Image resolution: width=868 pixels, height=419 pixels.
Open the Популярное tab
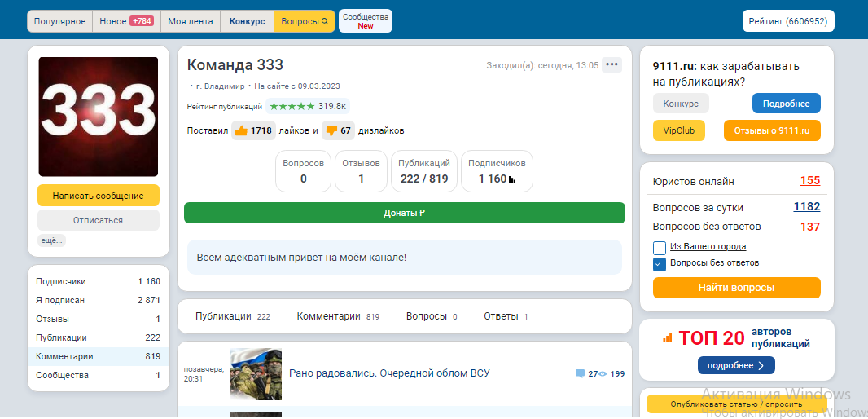(x=59, y=22)
